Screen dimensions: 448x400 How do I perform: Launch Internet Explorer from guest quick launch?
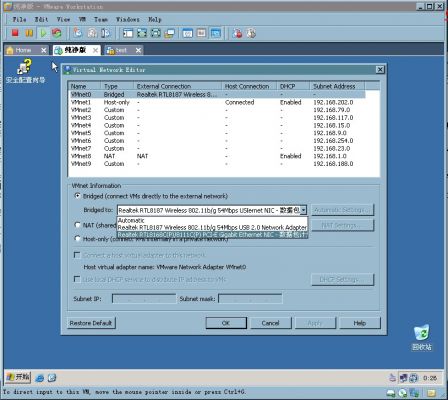point(40,378)
